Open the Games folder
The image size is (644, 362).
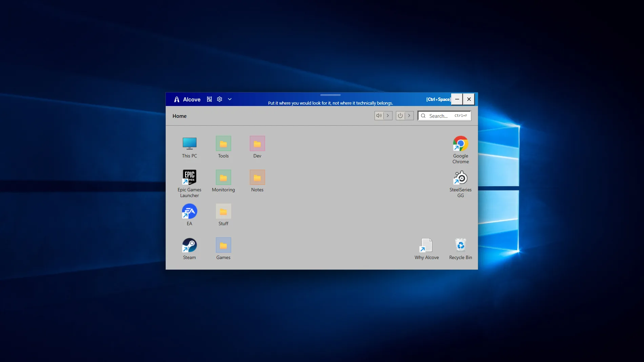223,249
